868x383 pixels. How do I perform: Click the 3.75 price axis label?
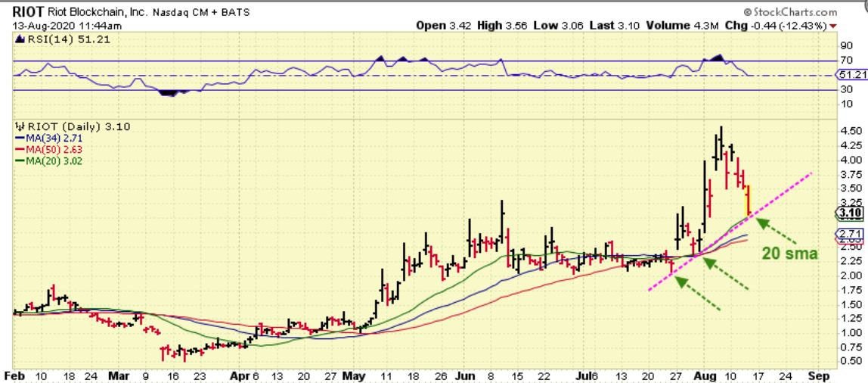coord(851,174)
